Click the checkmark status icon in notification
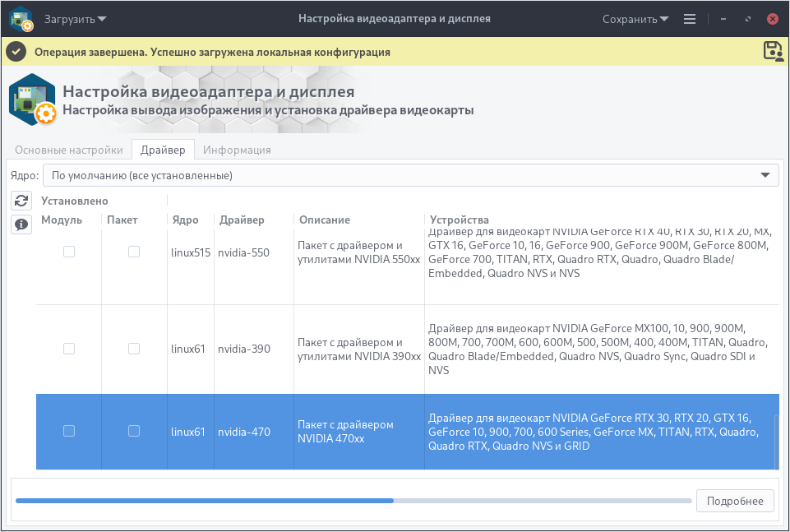790x532 pixels. coord(16,52)
